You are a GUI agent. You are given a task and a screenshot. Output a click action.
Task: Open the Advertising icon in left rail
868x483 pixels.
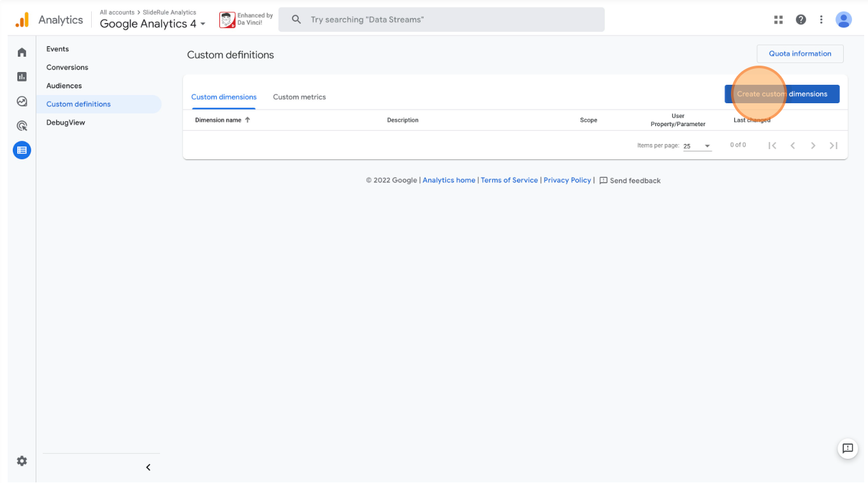tap(22, 126)
